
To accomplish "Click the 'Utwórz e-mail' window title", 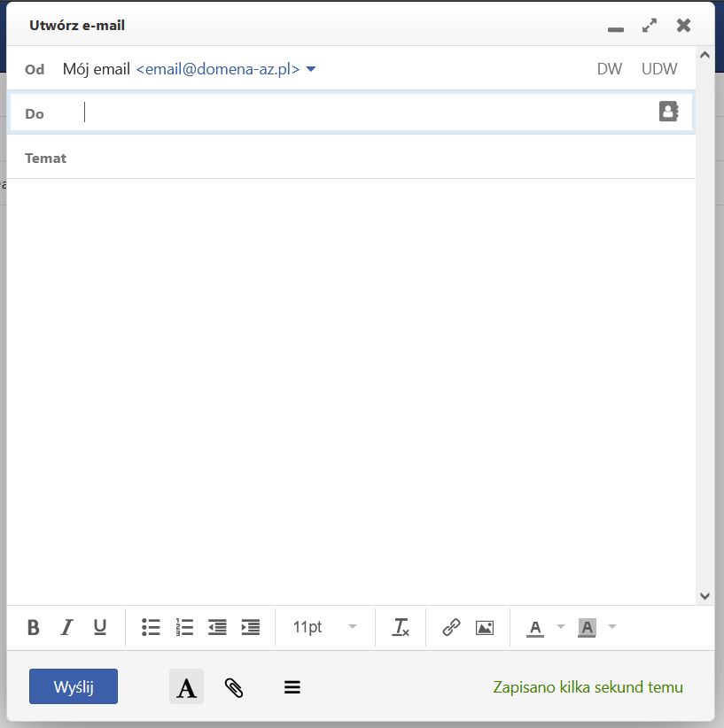I will pos(77,26).
